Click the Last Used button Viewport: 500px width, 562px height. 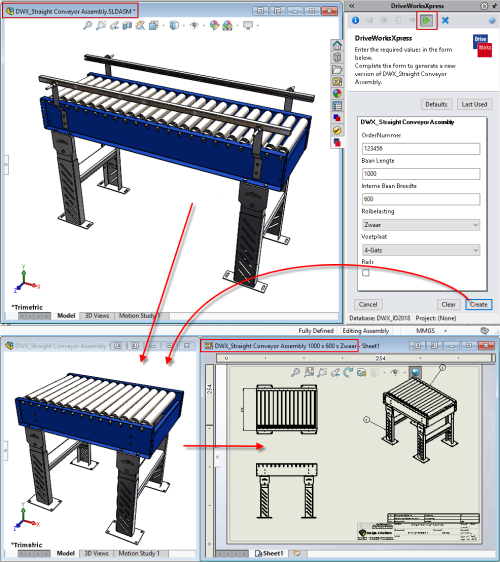(x=474, y=104)
